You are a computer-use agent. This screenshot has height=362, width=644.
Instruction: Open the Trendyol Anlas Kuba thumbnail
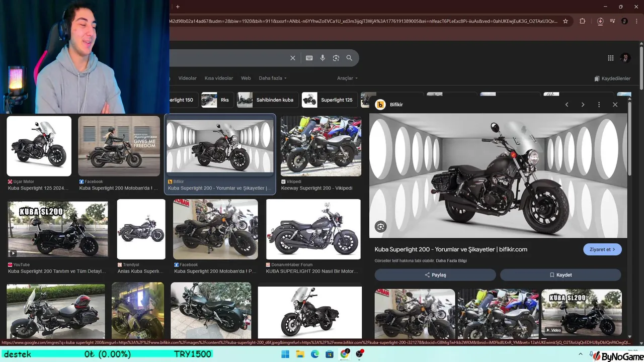pos(141,229)
